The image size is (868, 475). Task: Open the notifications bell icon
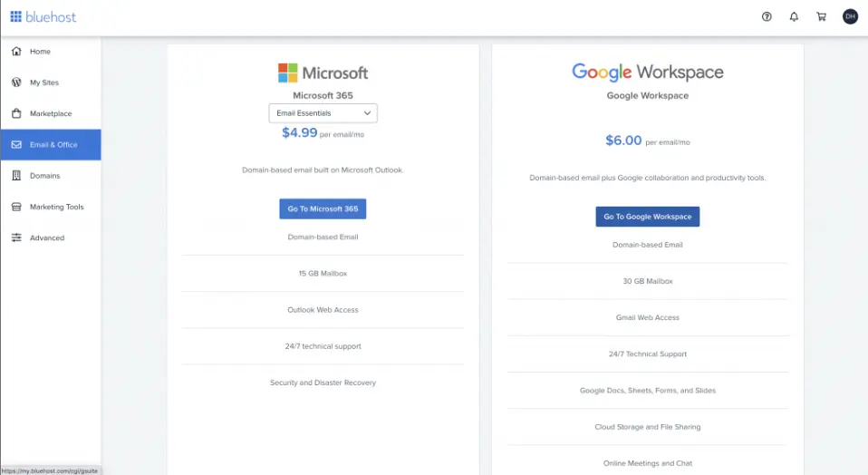pyautogui.click(x=794, y=16)
